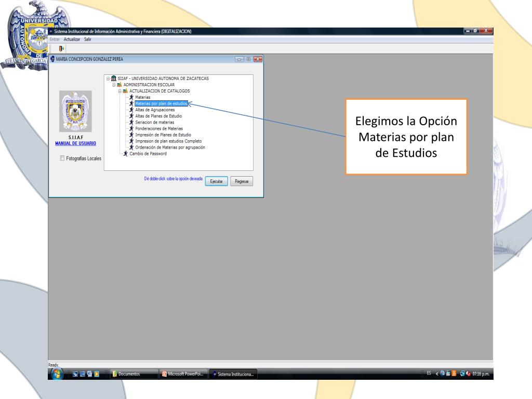Open the Windows Start orb
Viewport: 532px width, 399px height.
tap(57, 374)
